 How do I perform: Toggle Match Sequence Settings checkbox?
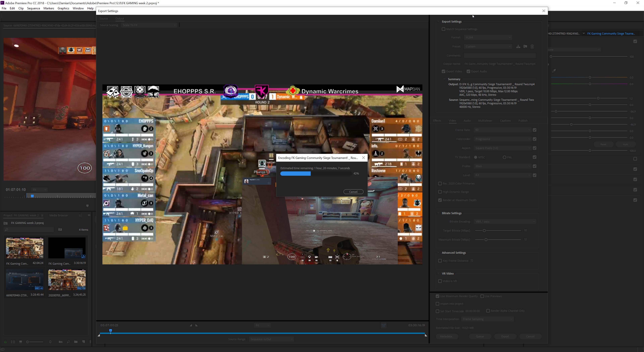pos(443,29)
